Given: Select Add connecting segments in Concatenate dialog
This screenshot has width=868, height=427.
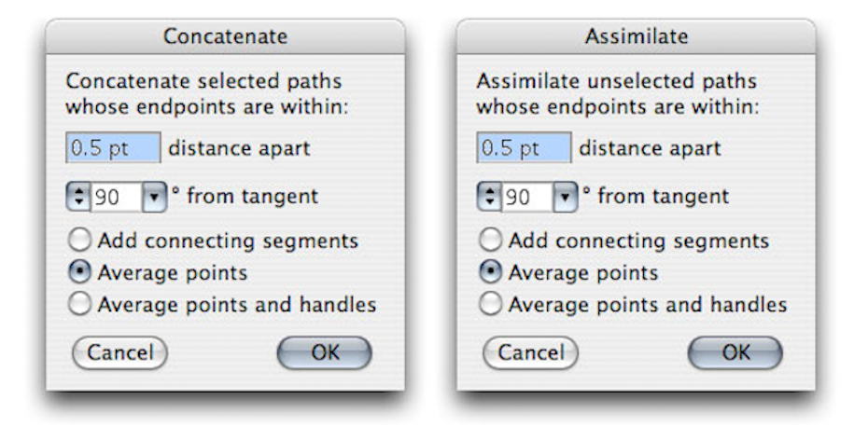Looking at the screenshot, I should pyautogui.click(x=80, y=241).
